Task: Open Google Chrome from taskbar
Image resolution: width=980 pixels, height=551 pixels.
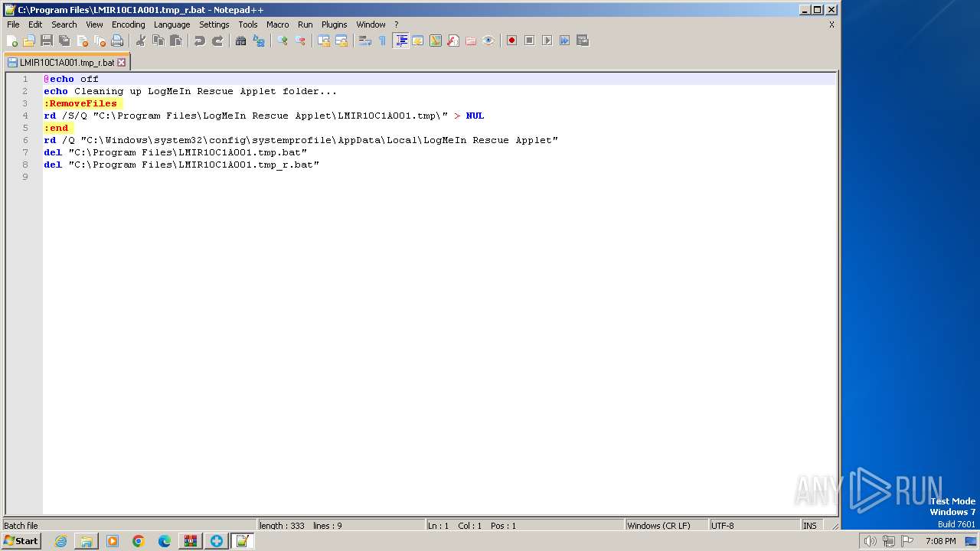Action: tap(139, 541)
